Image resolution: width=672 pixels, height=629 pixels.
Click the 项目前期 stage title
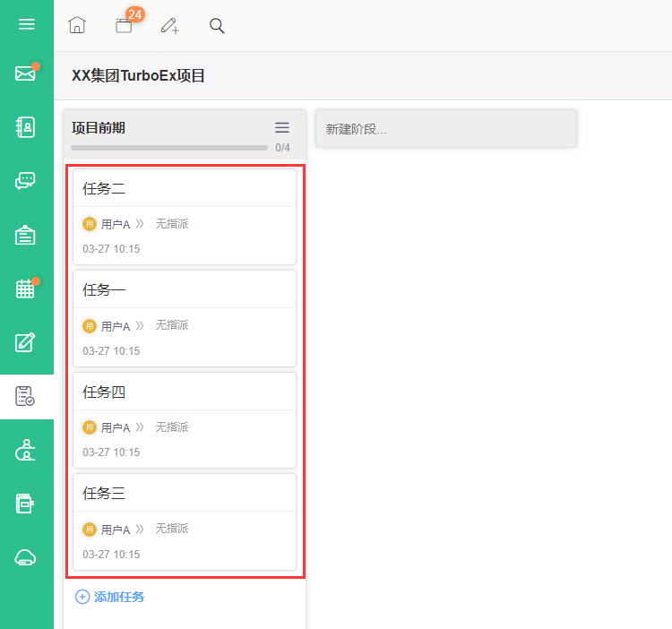click(x=99, y=128)
